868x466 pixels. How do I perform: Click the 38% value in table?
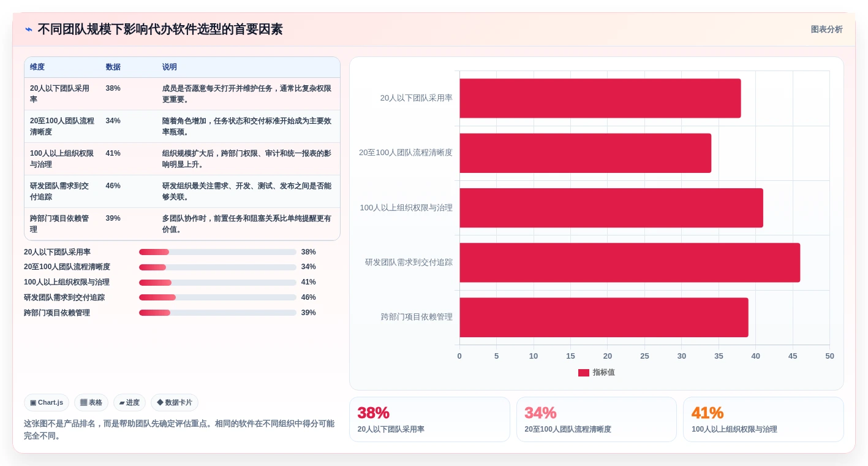tap(113, 88)
